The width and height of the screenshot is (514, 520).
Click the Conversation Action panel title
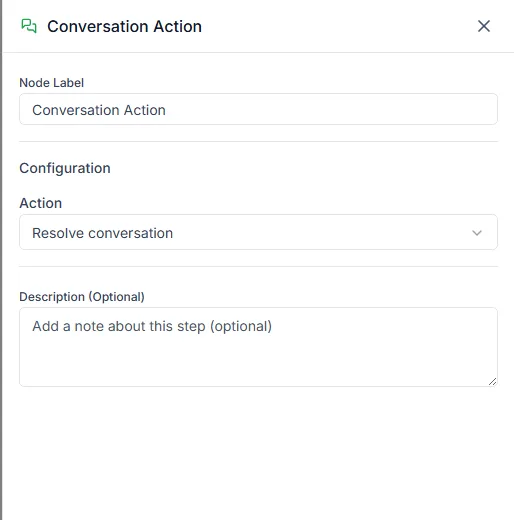(x=124, y=26)
